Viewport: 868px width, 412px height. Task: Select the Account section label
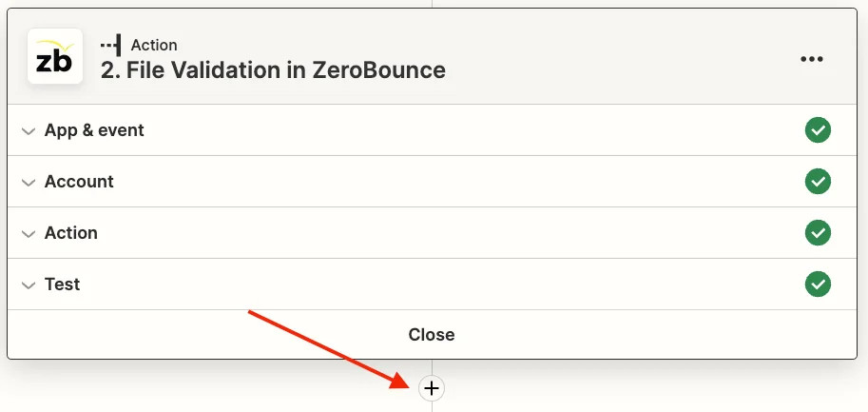(79, 182)
